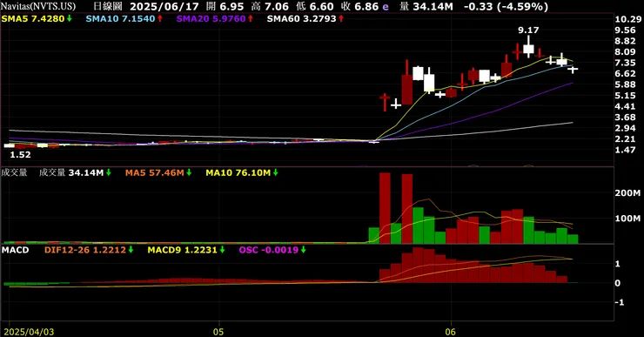Click the 1.52 low price annotation
644x337 pixels.
point(20,154)
